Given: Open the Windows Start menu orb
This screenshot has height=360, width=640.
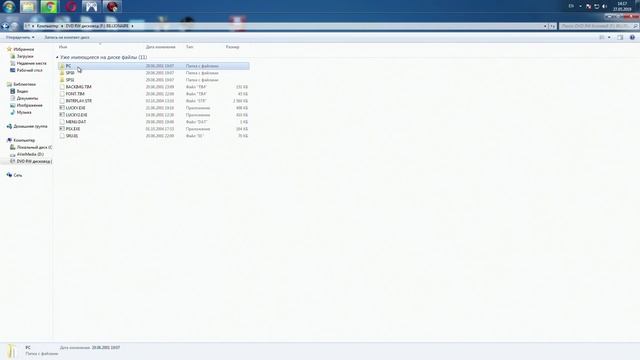Looking at the screenshot, I should pyautogui.click(x=9, y=7).
